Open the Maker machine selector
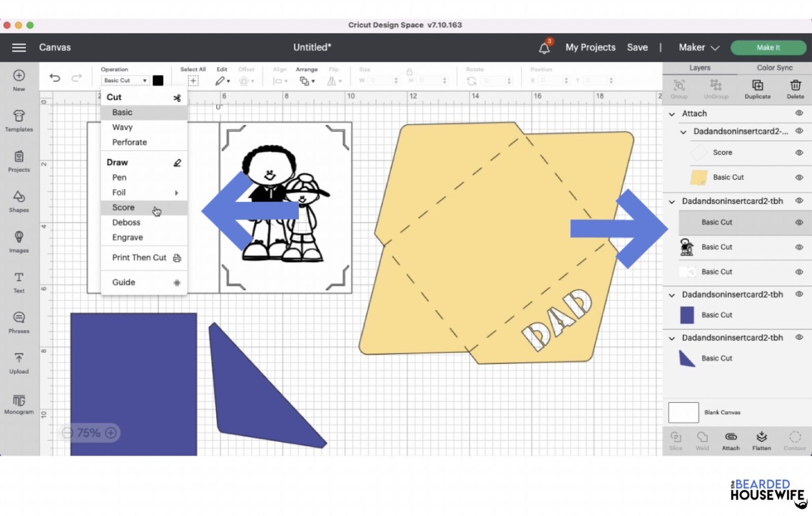The image size is (812, 516). tap(698, 47)
